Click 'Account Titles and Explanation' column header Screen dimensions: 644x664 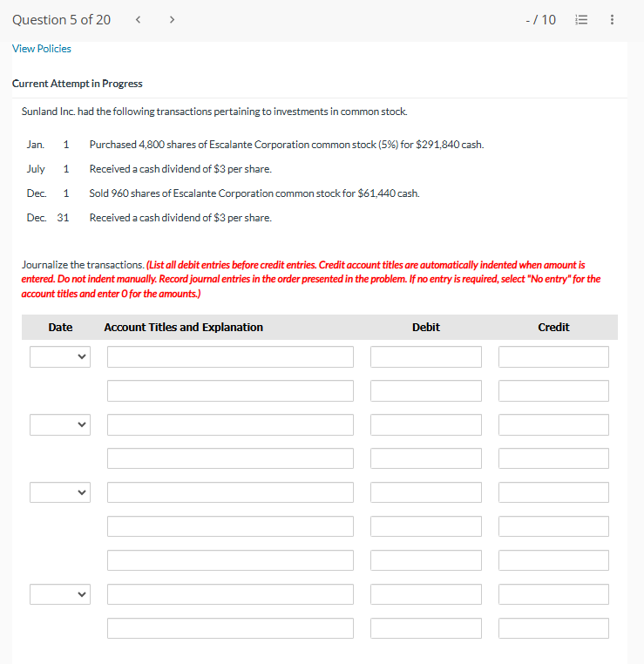(183, 328)
